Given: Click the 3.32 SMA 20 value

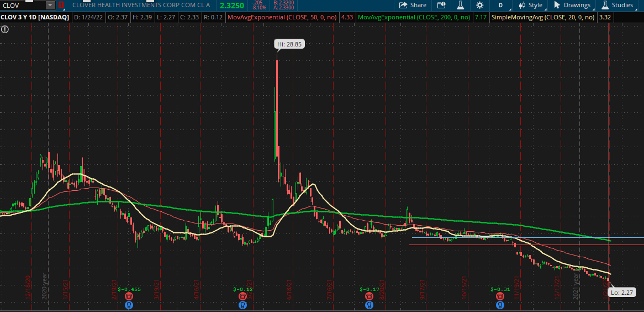Looking at the screenshot, I should [604, 17].
